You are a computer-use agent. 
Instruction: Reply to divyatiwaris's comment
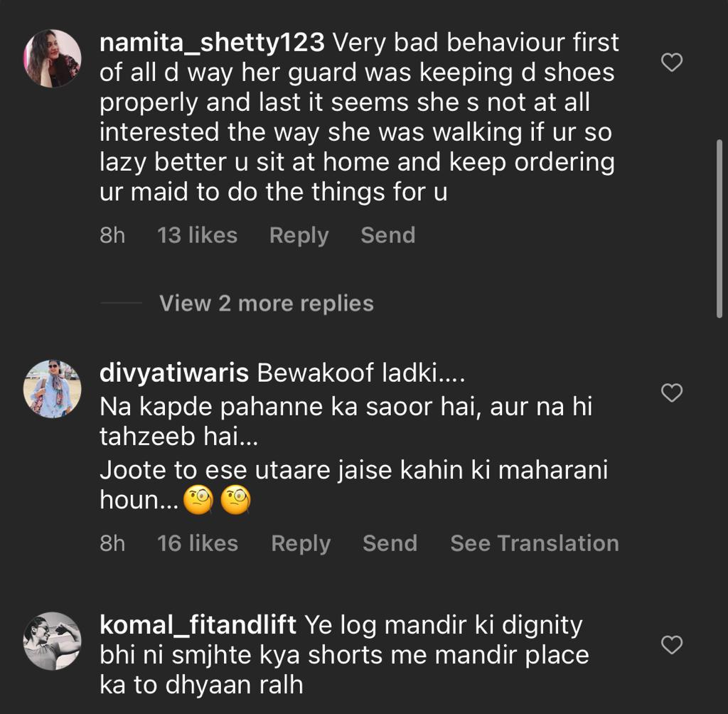(x=301, y=543)
